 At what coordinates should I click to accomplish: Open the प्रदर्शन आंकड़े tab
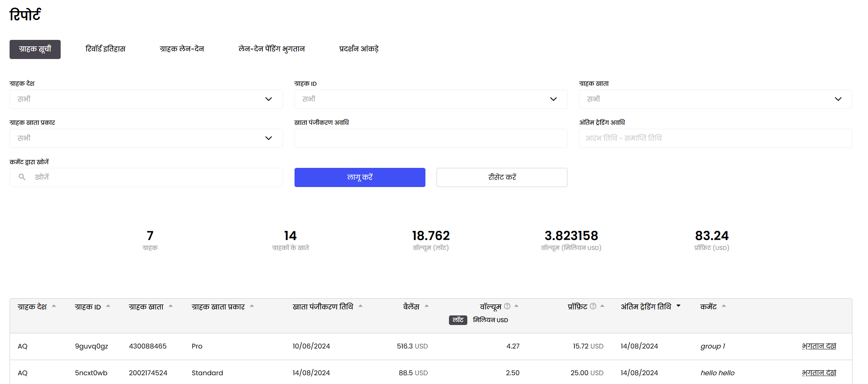coord(359,49)
